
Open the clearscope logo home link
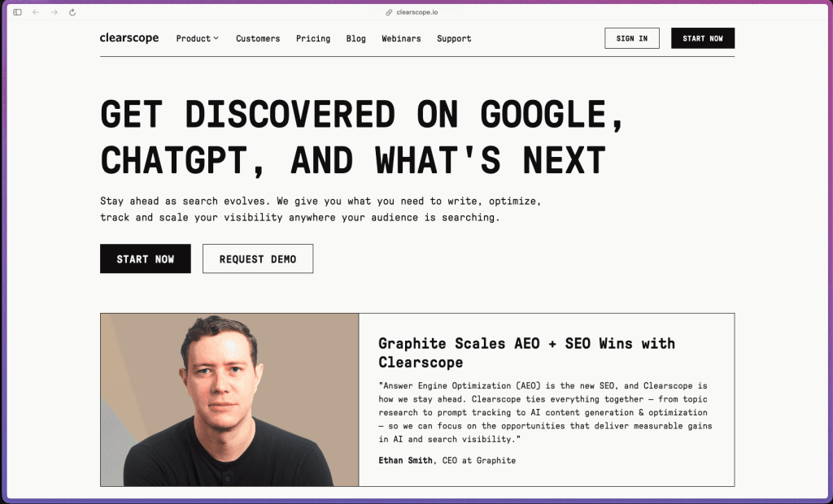pyautogui.click(x=129, y=37)
